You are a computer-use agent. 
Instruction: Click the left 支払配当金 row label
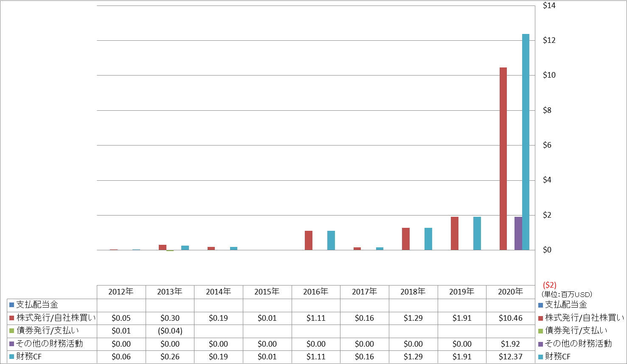(37, 305)
